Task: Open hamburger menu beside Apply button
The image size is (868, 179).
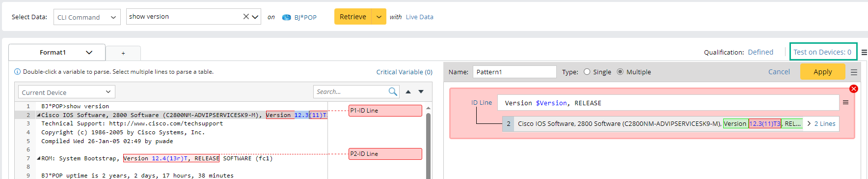Action: [x=854, y=72]
